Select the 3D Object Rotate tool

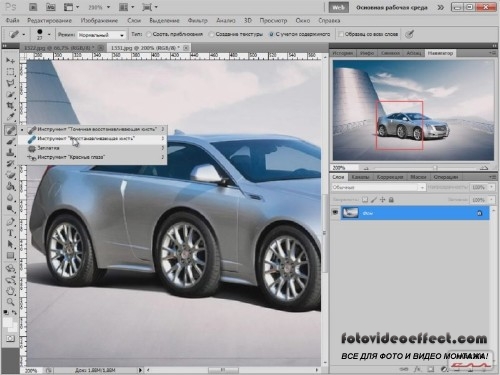tap(10, 268)
